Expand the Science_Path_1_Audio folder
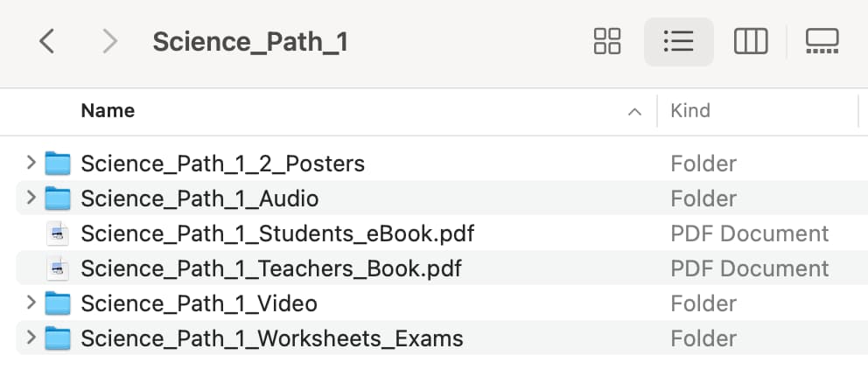The height and width of the screenshot is (390, 868). (31, 198)
